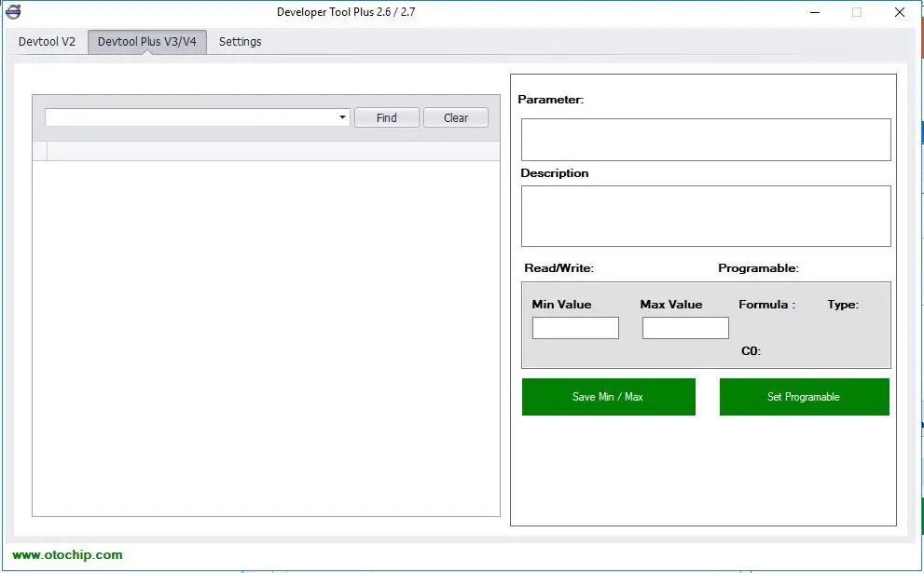Viewport: 924px width, 573px height.
Task: Expand the search combo box dropdown arrow
Action: (x=342, y=117)
